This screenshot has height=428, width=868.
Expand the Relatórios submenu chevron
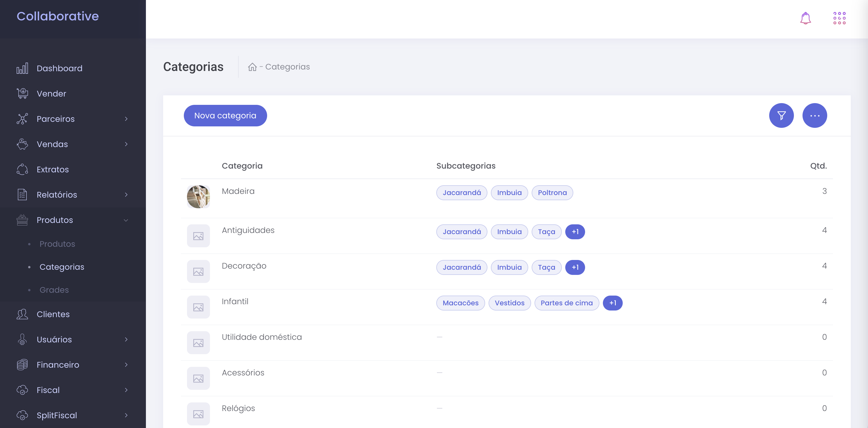click(x=126, y=194)
